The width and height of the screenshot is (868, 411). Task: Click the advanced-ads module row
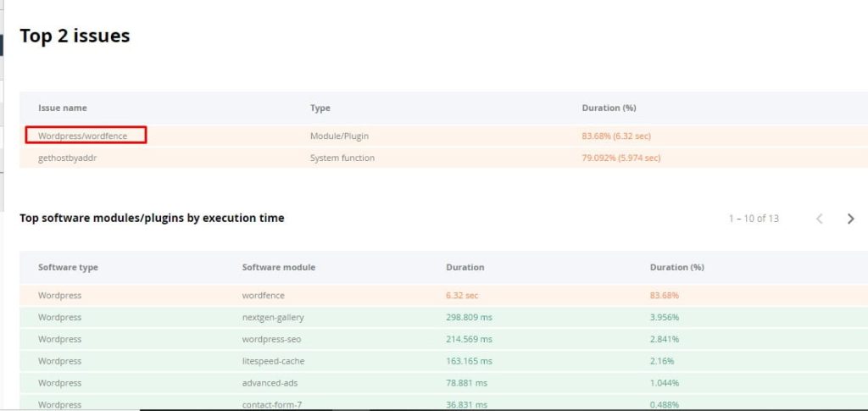coord(269,383)
